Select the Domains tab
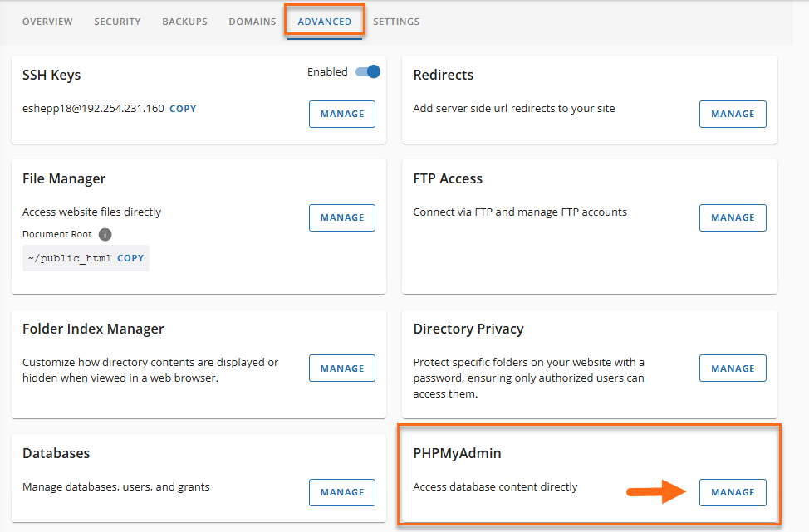The width and height of the screenshot is (809, 532). coord(253,22)
